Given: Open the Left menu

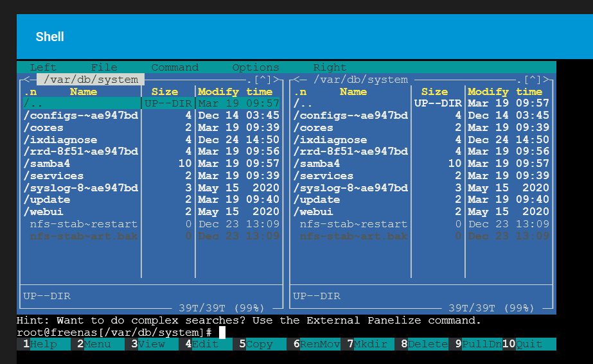Looking at the screenshot, I should coord(43,67).
